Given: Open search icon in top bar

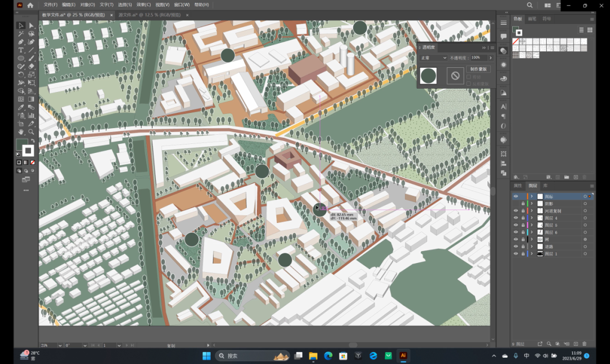Looking at the screenshot, I should click(x=529, y=5).
